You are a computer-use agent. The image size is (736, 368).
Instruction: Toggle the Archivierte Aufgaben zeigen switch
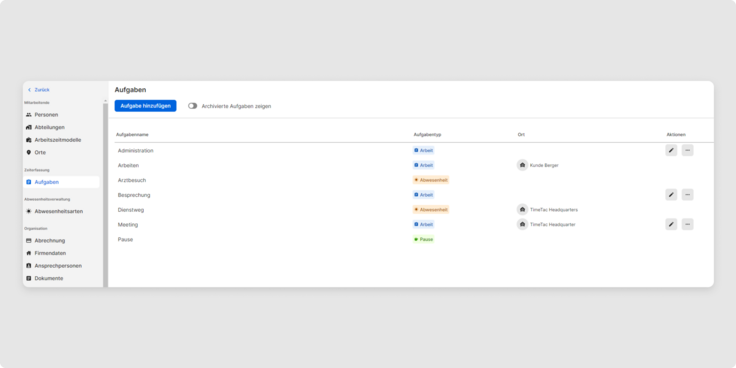click(192, 106)
